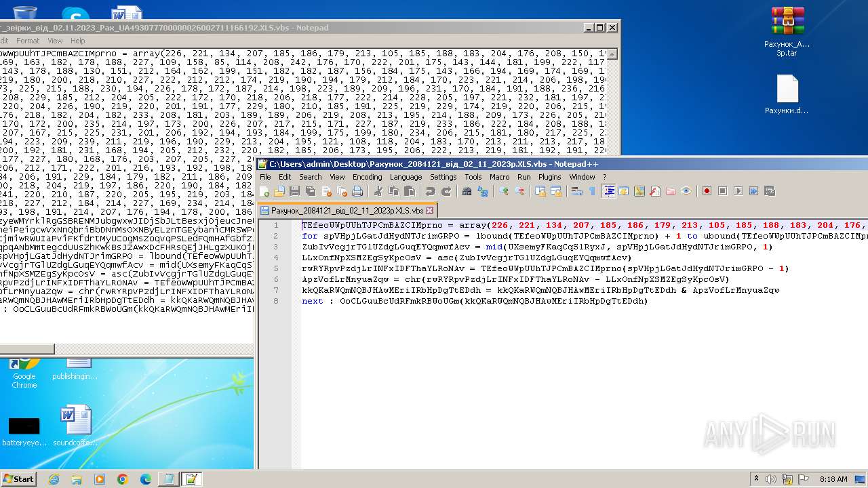Select the Рахунок_2084121 XLS.vbs document tab
Viewport: 868px width, 488px height.
click(x=347, y=211)
